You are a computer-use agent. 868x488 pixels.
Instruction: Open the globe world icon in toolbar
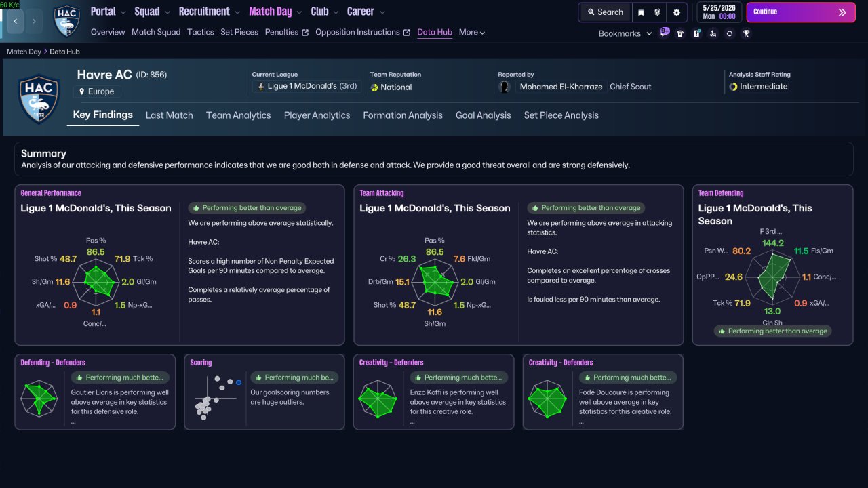click(x=658, y=12)
